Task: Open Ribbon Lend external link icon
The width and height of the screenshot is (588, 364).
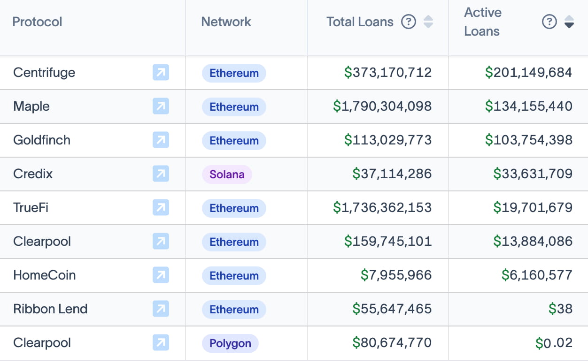Action: 161,309
